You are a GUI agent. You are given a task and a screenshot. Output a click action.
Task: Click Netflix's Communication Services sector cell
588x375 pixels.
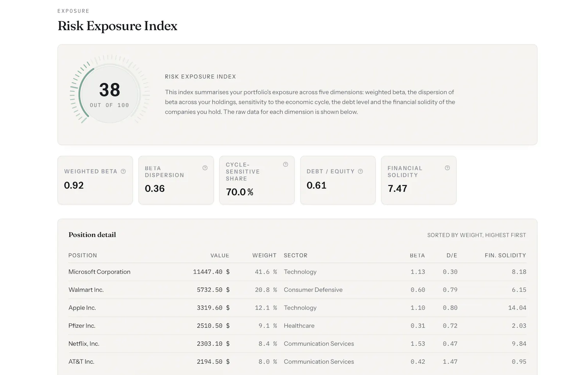click(319, 344)
